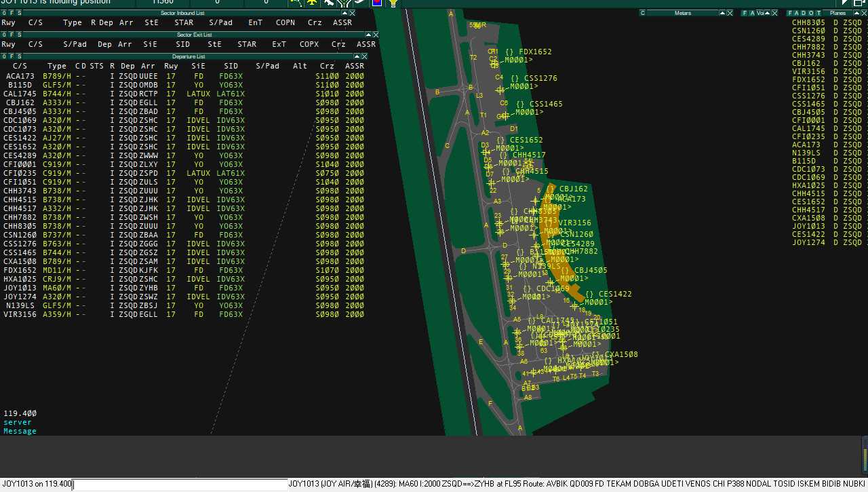The width and height of the screenshot is (868, 492).
Task: Toggle the T filter on Planes panel
Action: [x=818, y=13]
